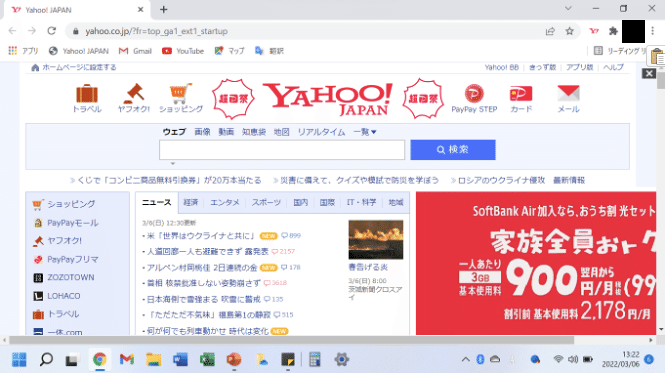The image size is (665, 373).
Task: Close the ad with the X button
Action: (649, 73)
